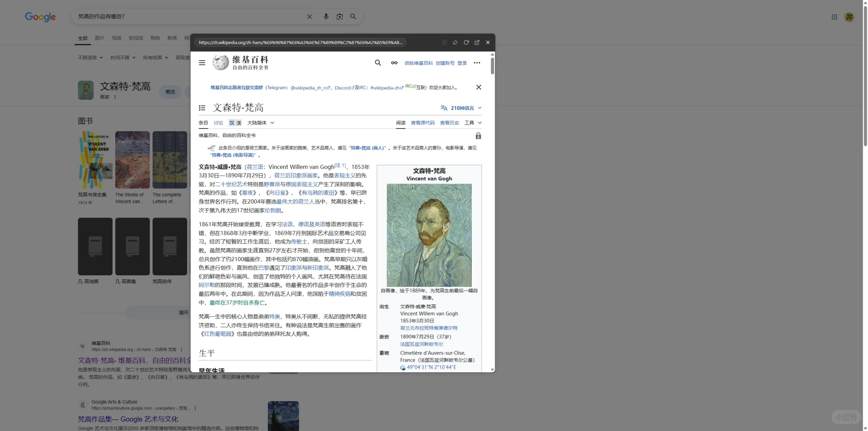The image size is (868, 431).
Task: Open appearance settings via eyeglasses icon
Action: pyautogui.click(x=394, y=63)
